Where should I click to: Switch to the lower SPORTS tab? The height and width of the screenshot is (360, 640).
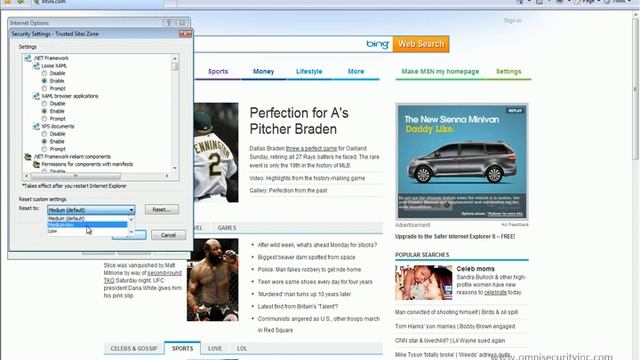click(x=182, y=349)
